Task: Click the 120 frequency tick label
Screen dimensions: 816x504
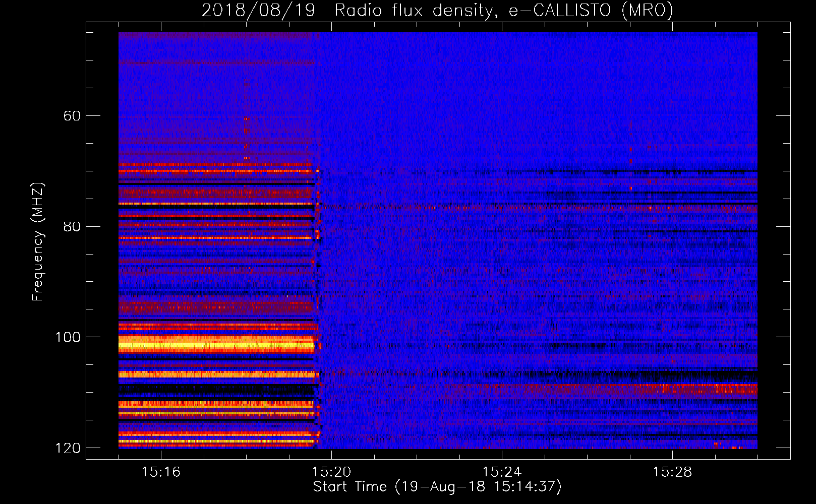Action: tap(68, 448)
